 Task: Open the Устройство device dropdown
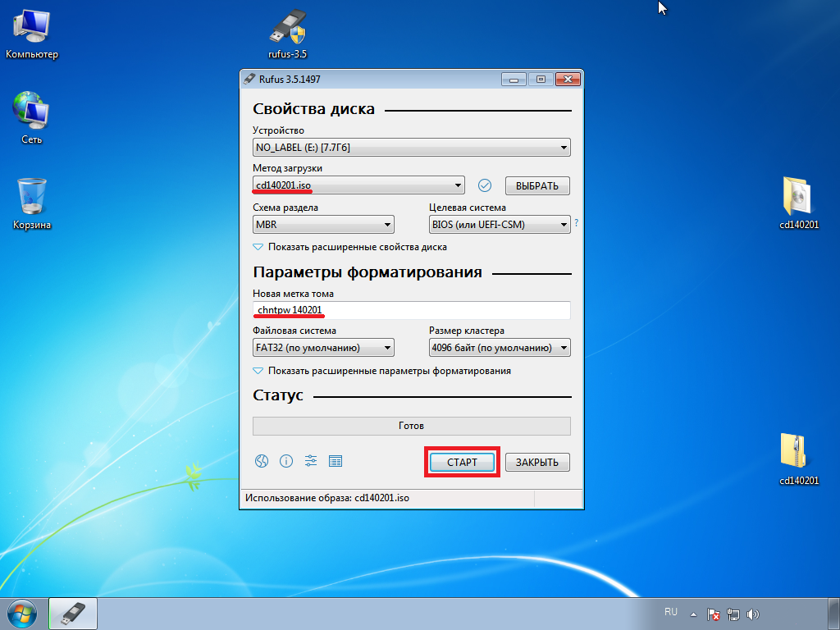(x=411, y=148)
